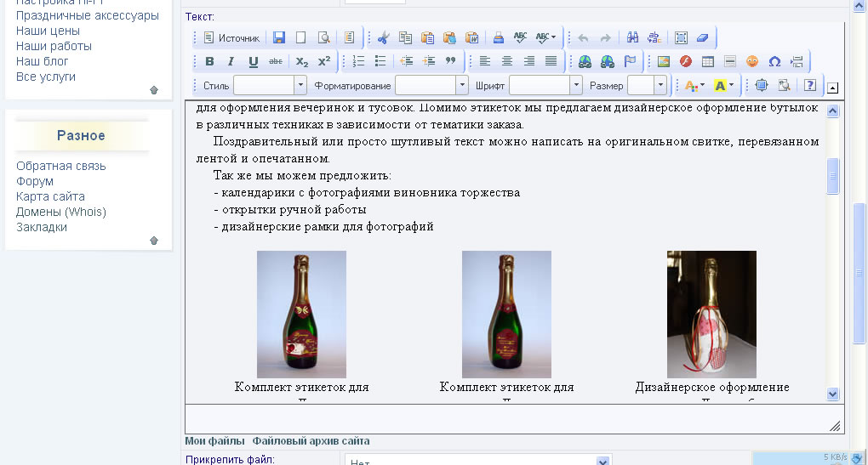The height and width of the screenshot is (465, 868).
Task: Click the first champagne bottle image
Action: (x=301, y=314)
